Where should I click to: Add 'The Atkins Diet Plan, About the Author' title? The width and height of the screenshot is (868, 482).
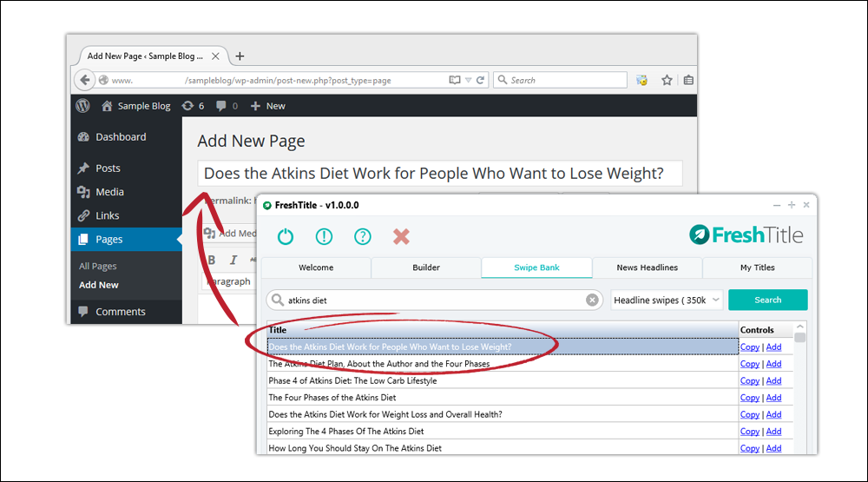coord(774,364)
